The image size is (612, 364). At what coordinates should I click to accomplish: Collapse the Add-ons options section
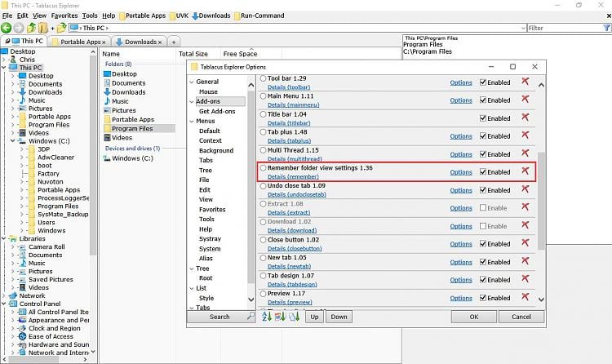pos(192,101)
